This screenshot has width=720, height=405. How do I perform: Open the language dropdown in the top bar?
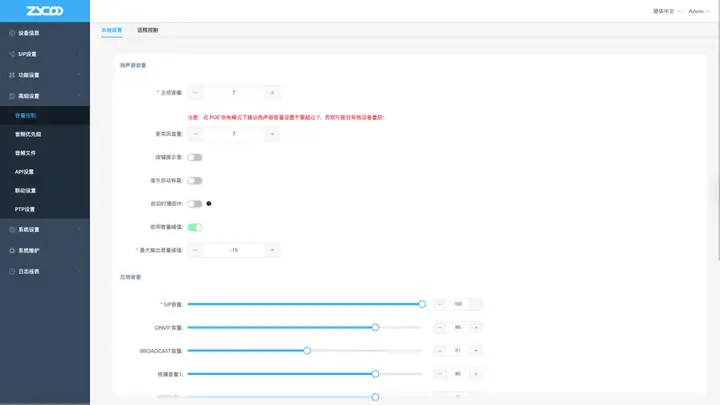tap(666, 11)
